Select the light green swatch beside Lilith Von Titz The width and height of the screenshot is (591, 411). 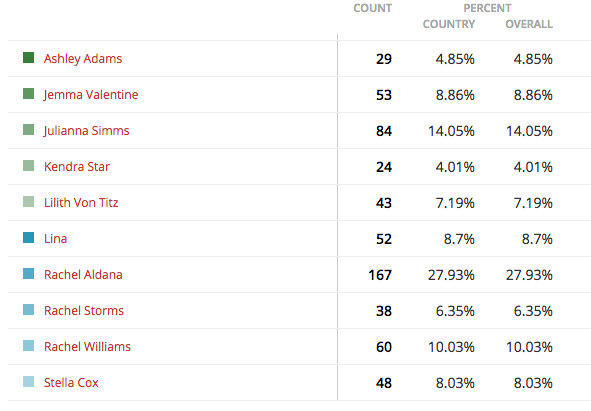pos(29,202)
